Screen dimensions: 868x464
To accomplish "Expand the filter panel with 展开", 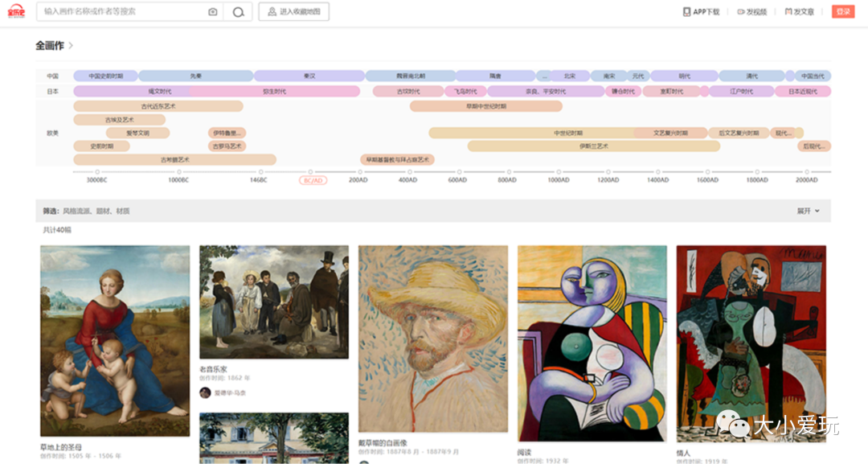I will coord(808,211).
